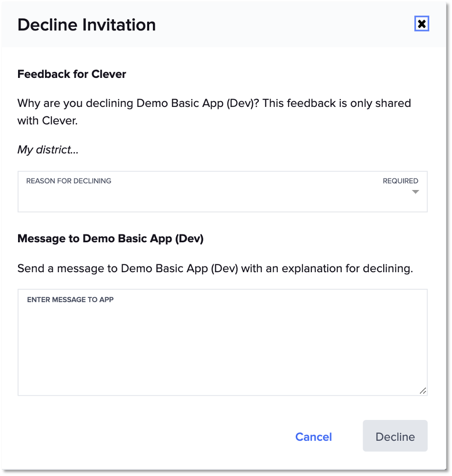Click the Send a message explanation text
Image resolution: width=452 pixels, height=476 pixels.
215,268
